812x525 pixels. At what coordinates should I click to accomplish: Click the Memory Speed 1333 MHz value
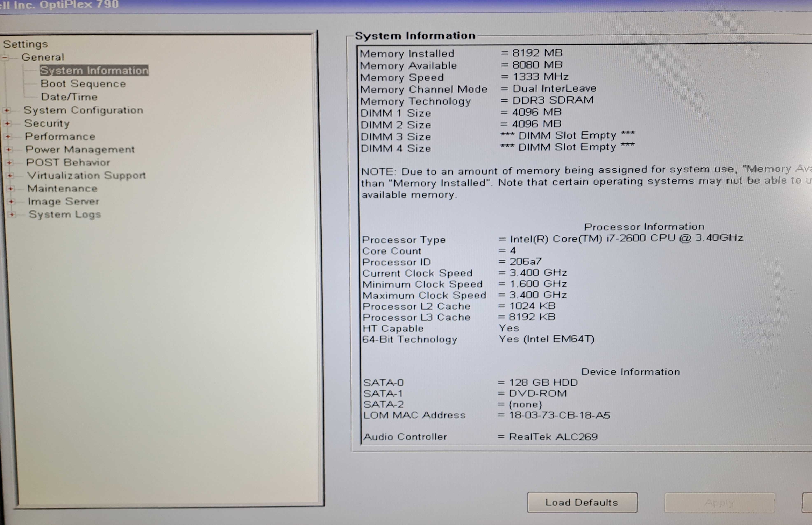(535, 77)
